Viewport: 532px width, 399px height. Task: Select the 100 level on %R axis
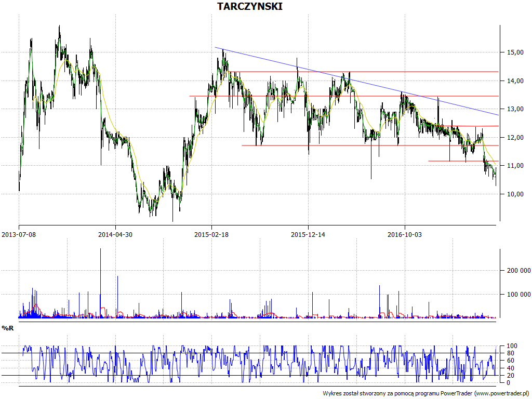(x=512, y=345)
